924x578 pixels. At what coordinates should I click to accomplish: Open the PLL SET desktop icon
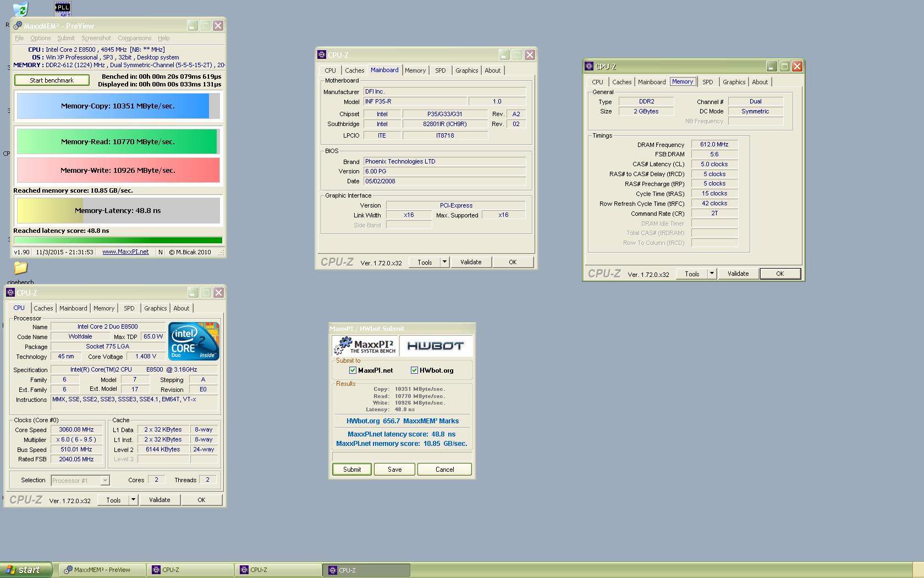(63, 8)
